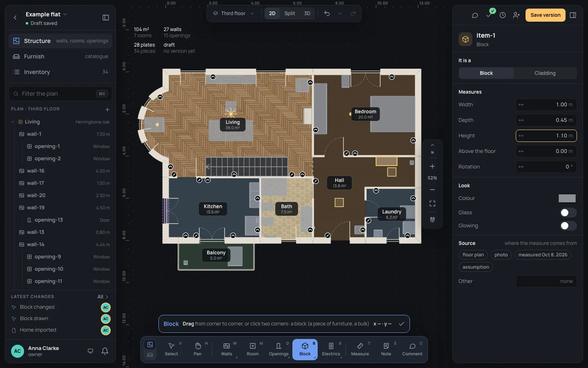Screen dimensions: 588x368
Task: Collapse the left sidebar panel
Action: click(106, 18)
